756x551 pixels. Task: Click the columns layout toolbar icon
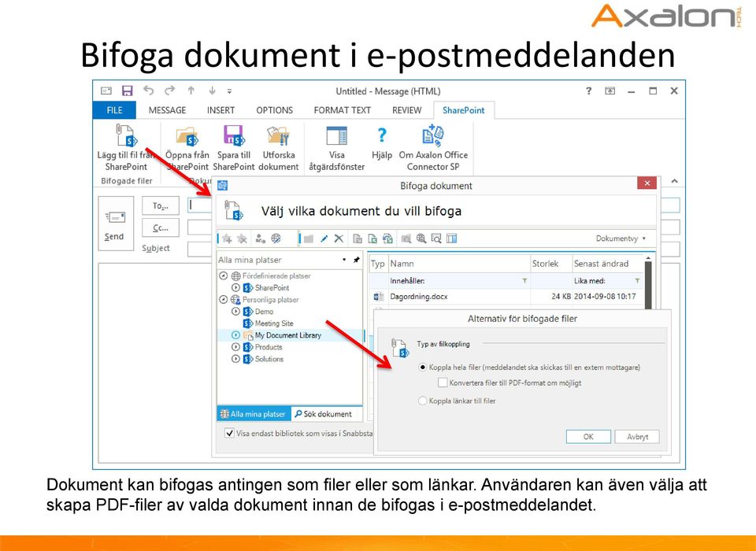click(452, 239)
